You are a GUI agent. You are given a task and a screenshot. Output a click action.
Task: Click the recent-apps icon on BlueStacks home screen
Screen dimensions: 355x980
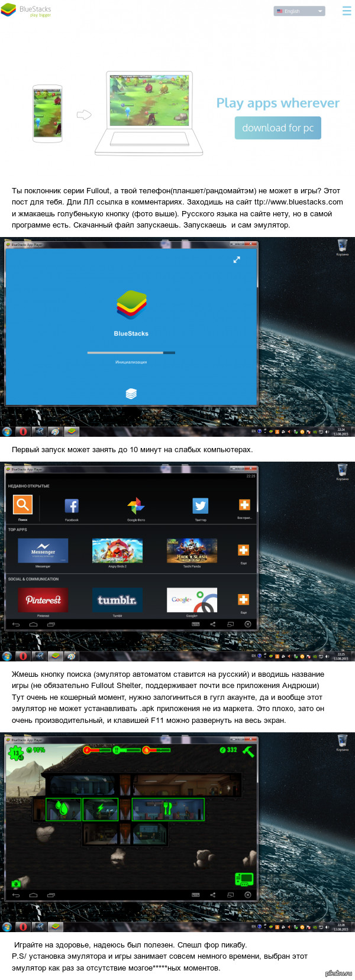click(x=51, y=624)
